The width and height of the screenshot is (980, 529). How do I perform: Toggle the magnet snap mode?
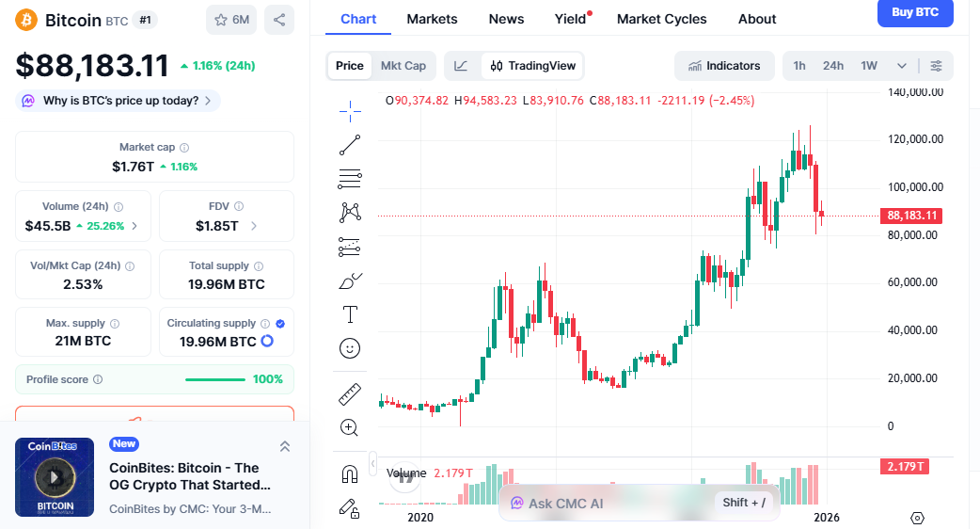pos(350,474)
